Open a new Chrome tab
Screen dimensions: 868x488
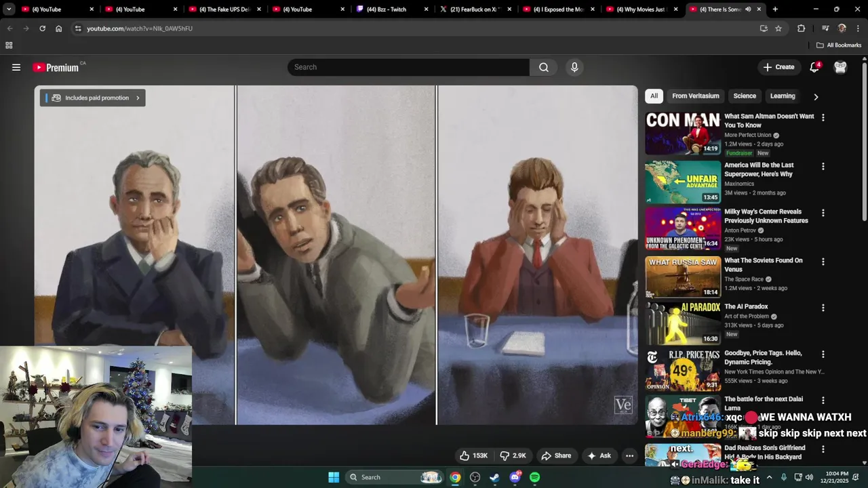point(775,9)
